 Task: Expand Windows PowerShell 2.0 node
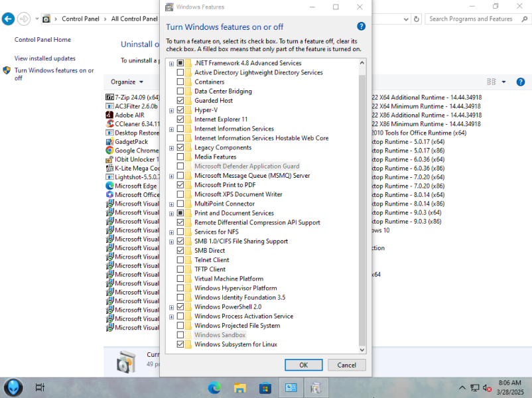click(171, 307)
